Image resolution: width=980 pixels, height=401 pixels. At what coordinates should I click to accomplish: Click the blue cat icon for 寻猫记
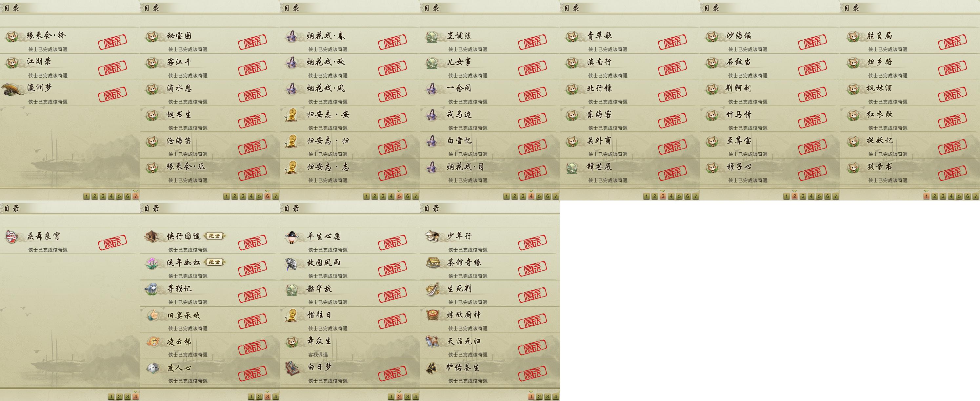point(152,289)
